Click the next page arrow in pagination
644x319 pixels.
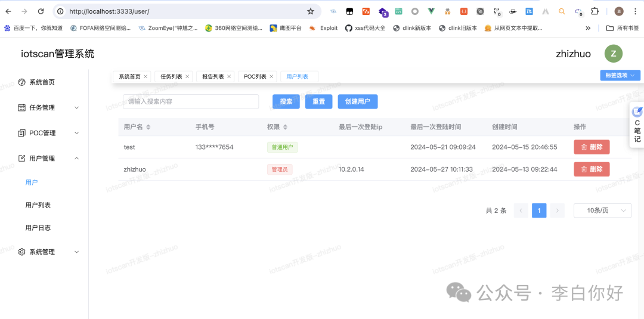click(557, 210)
